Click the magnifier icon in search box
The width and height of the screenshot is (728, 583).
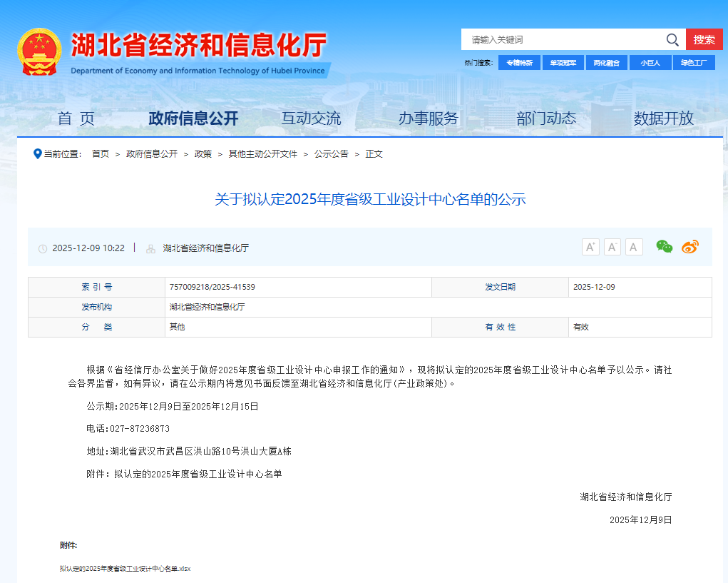pyautogui.click(x=672, y=39)
